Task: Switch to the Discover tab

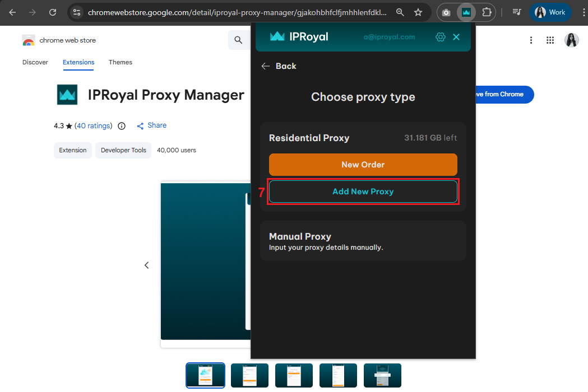Action: 35,62
